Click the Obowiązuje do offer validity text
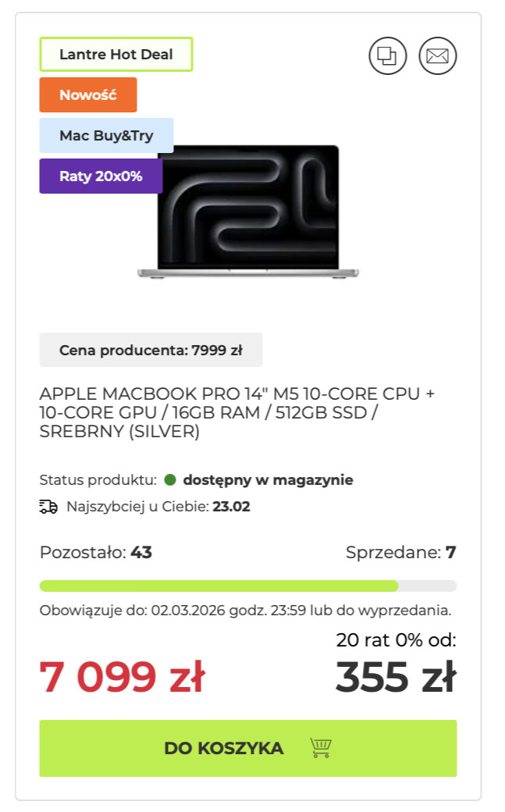The height and width of the screenshot is (812, 505). pos(245,611)
